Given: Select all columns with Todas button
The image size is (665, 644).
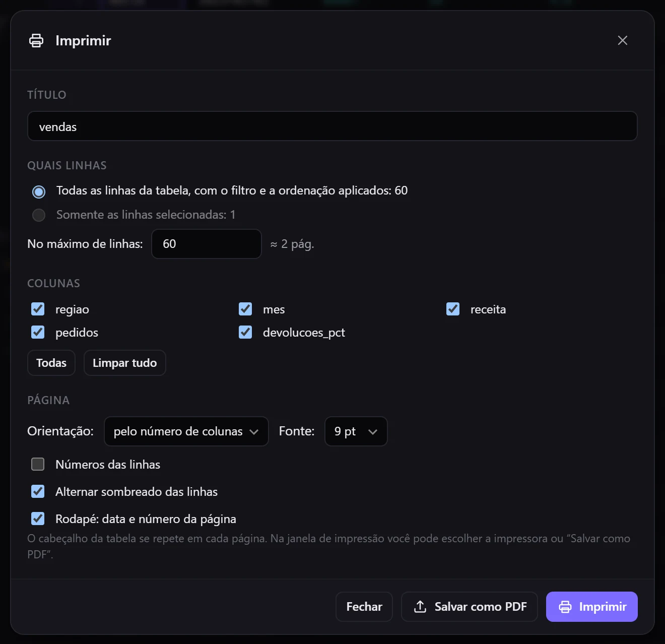Looking at the screenshot, I should point(51,363).
